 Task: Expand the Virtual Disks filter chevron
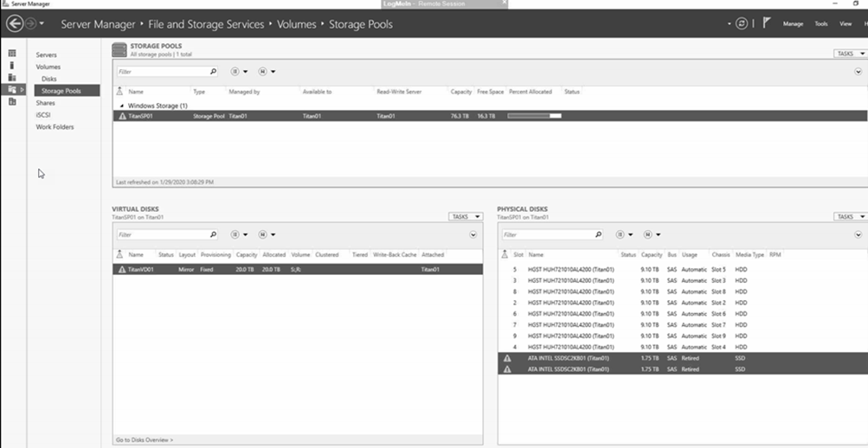tap(473, 234)
